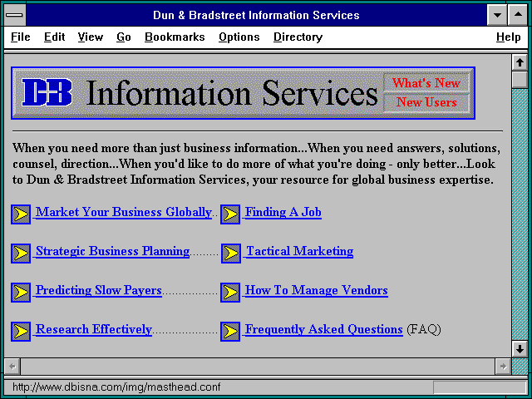Image resolution: width=532 pixels, height=399 pixels.
Task: Open the Help menu
Action: pyautogui.click(x=508, y=37)
